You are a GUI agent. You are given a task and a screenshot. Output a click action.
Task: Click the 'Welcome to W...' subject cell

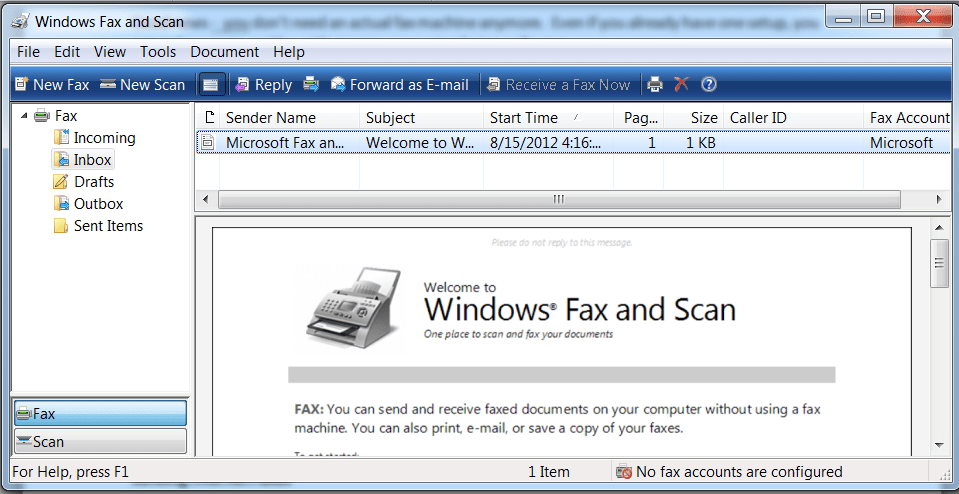click(x=421, y=142)
